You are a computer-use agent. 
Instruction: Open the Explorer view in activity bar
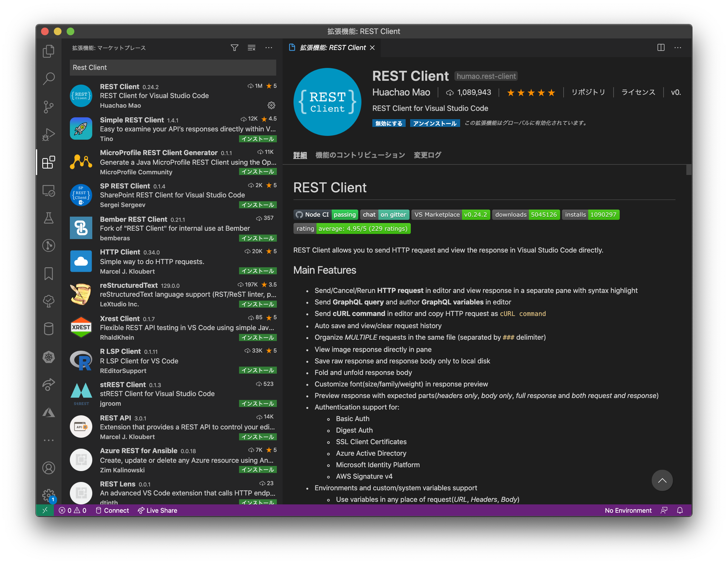(x=49, y=51)
